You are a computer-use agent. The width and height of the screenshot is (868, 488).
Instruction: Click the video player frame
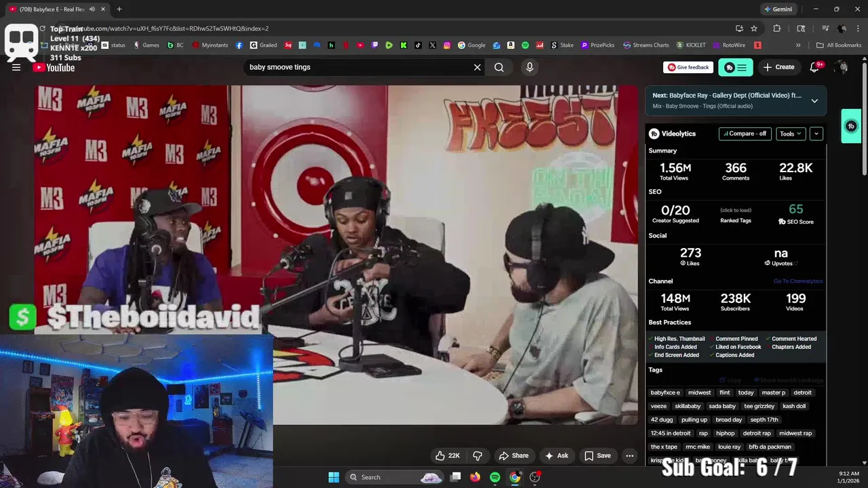[x=336, y=255]
